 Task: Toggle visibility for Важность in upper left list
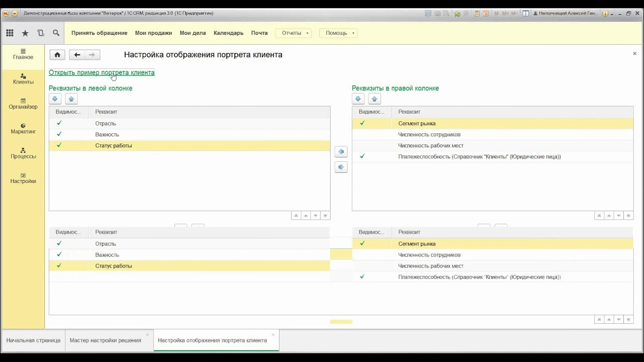(59, 134)
